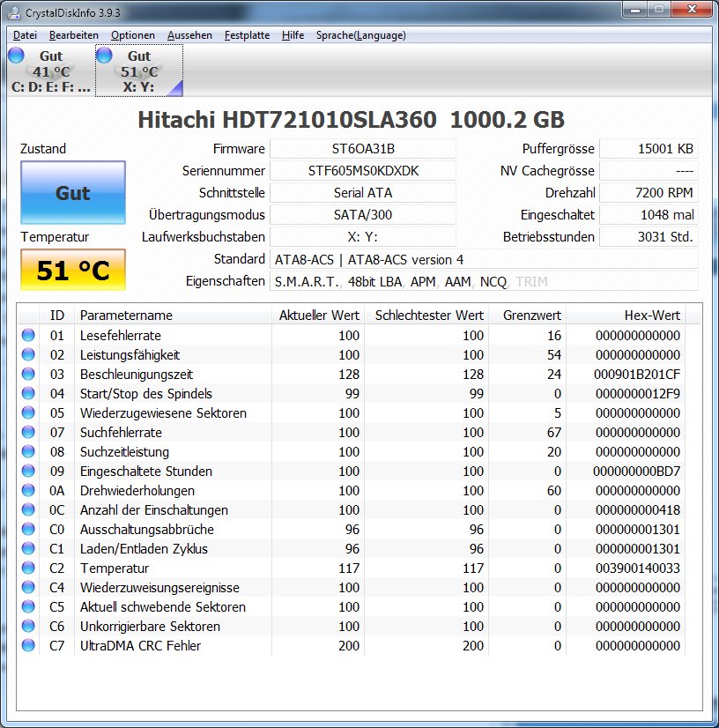This screenshot has height=728, width=719.
Task: Click current value 200 in UltraDMA CRC row
Action: click(349, 645)
